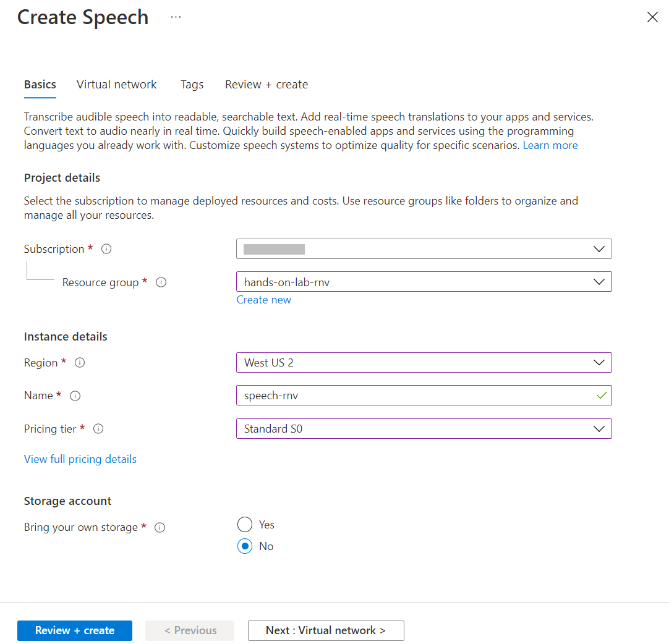The image size is (669, 644).
Task: Click Create new resource group link
Action: 263,300
